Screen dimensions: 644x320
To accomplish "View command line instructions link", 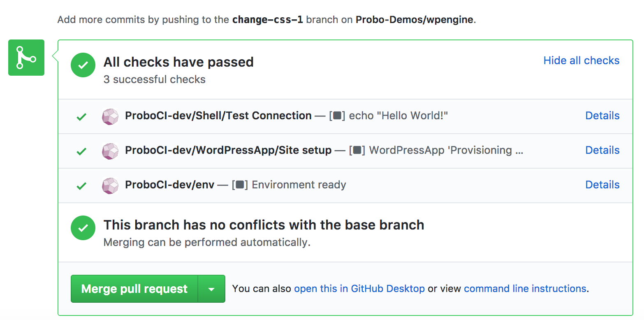I will click(525, 289).
